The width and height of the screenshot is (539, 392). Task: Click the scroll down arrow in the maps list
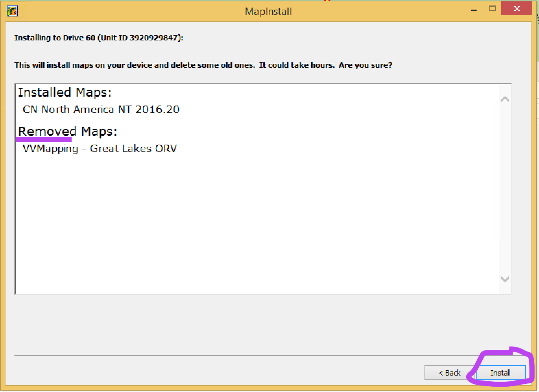point(505,279)
